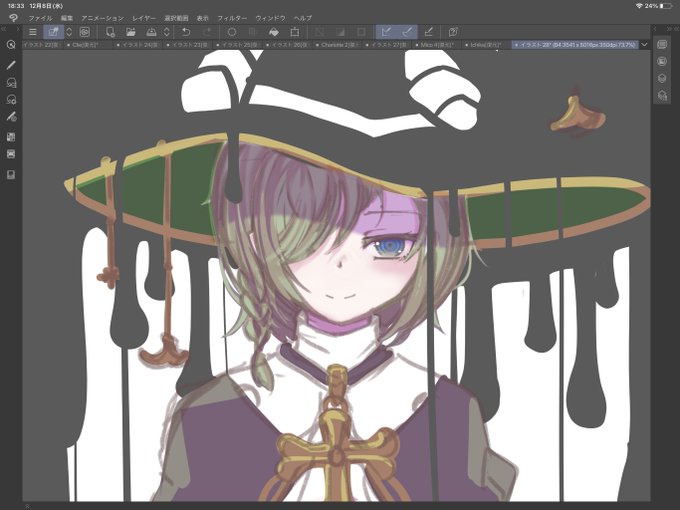Click the support/help pencil icon in command bar

point(453,32)
